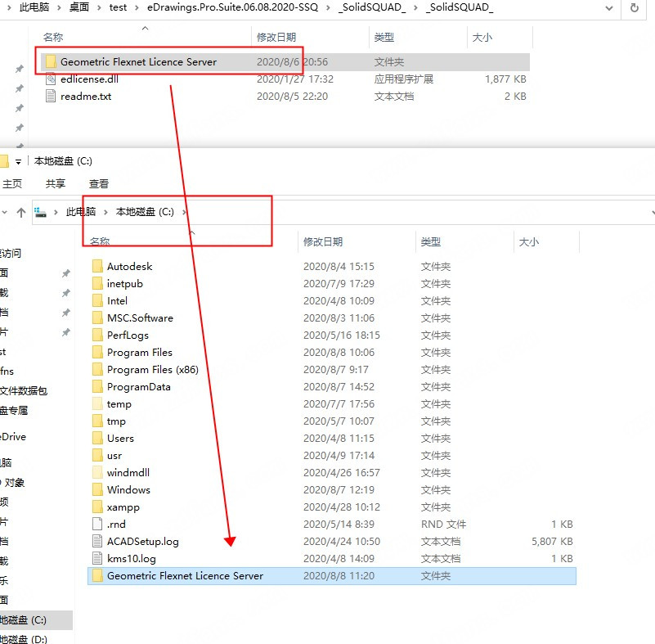Select OneDrive in navigation pane

coord(13,437)
